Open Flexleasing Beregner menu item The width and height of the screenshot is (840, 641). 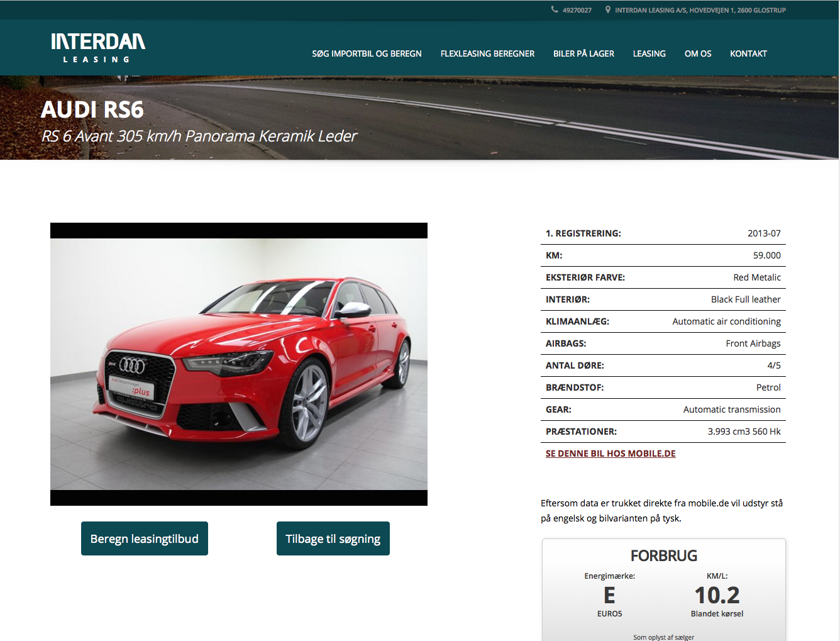pyautogui.click(x=487, y=53)
